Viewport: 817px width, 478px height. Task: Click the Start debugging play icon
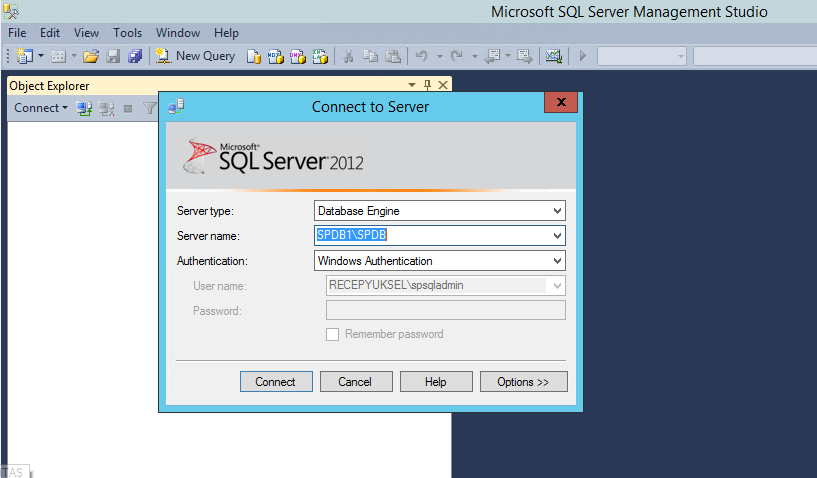[583, 56]
